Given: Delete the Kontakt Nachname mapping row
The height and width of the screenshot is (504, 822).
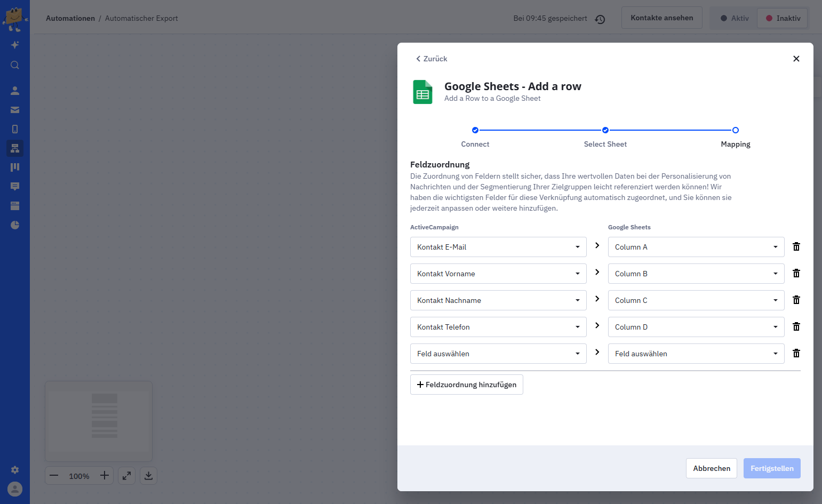Looking at the screenshot, I should coord(796,300).
